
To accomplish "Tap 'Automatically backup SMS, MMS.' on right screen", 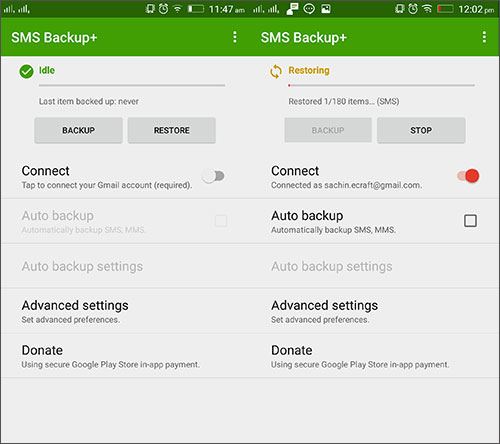I will [x=333, y=230].
